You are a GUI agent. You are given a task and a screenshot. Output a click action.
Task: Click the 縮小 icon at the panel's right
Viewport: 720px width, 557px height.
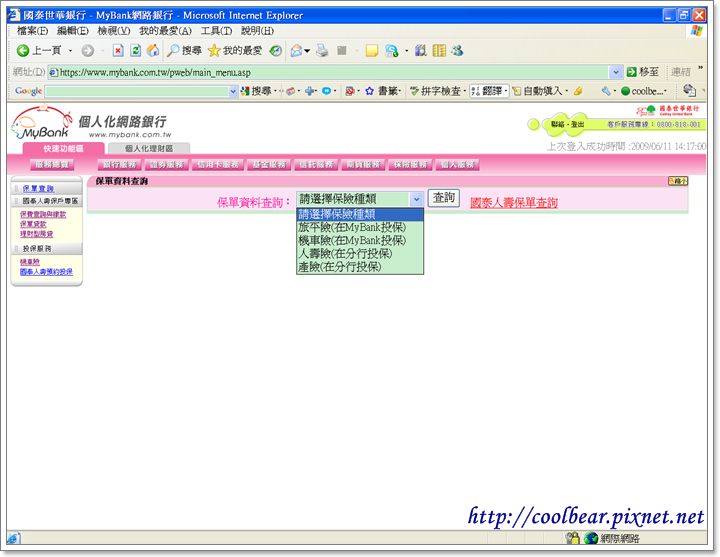678,181
